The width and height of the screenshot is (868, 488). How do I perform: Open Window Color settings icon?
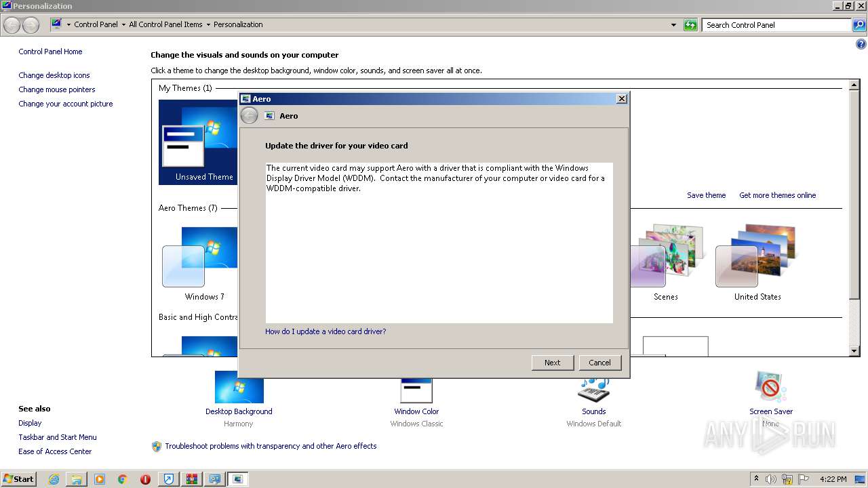(416, 390)
